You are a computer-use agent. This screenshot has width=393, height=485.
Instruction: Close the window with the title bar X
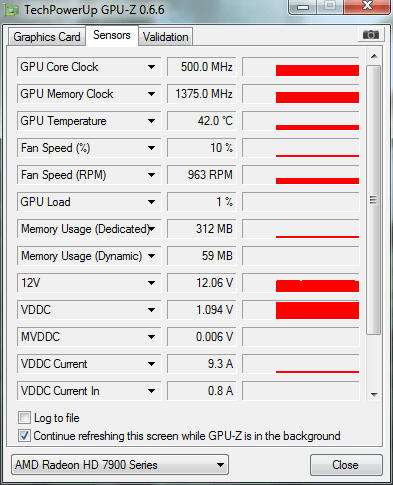(x=367, y=6)
